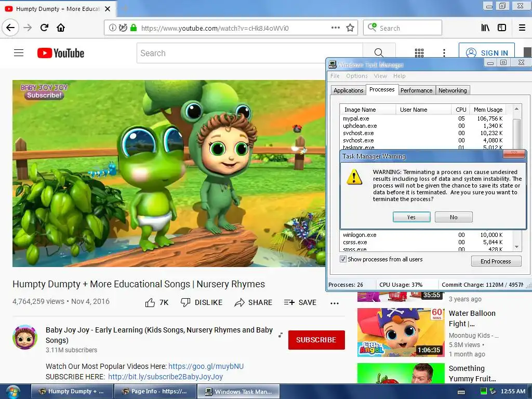The image size is (532, 399).
Task: Click the Baby Joy Joy Subscribe watermark on video
Action: click(44, 91)
